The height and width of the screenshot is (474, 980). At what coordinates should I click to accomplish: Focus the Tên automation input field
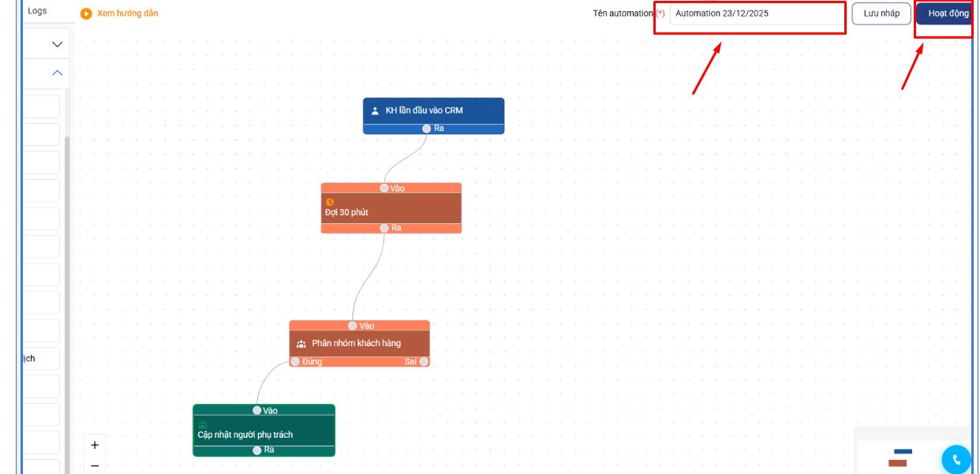pos(756,14)
